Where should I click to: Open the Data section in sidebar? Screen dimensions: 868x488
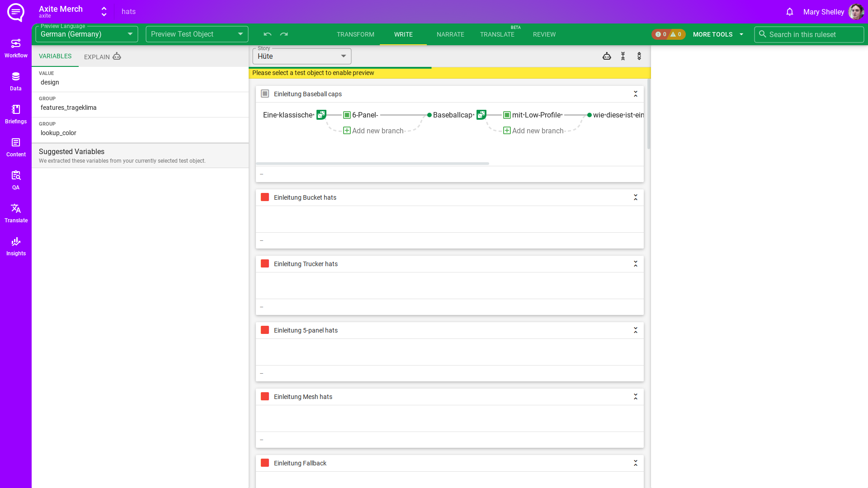16,81
